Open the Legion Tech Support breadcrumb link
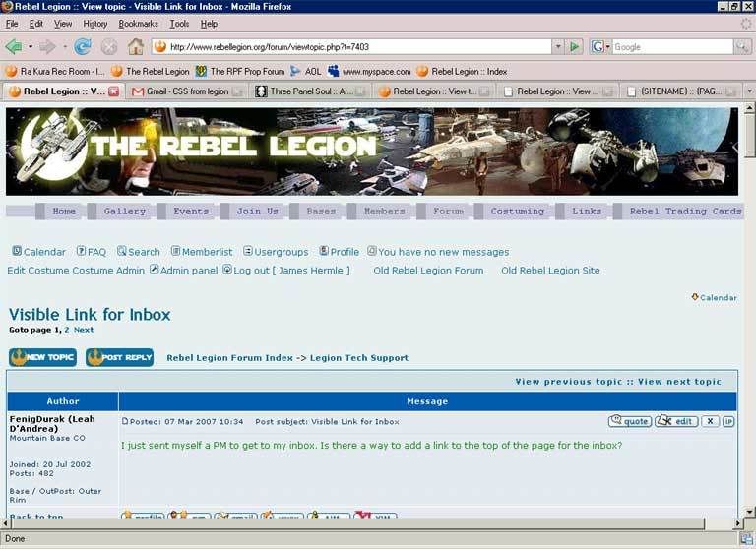 [359, 358]
